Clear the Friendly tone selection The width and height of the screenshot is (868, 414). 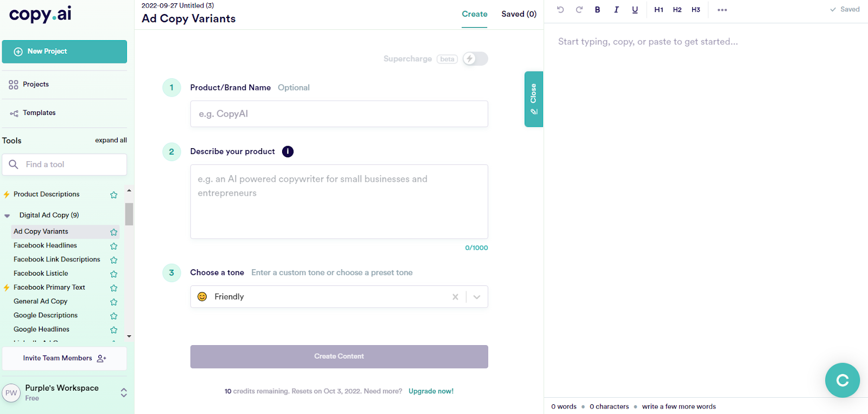click(455, 297)
